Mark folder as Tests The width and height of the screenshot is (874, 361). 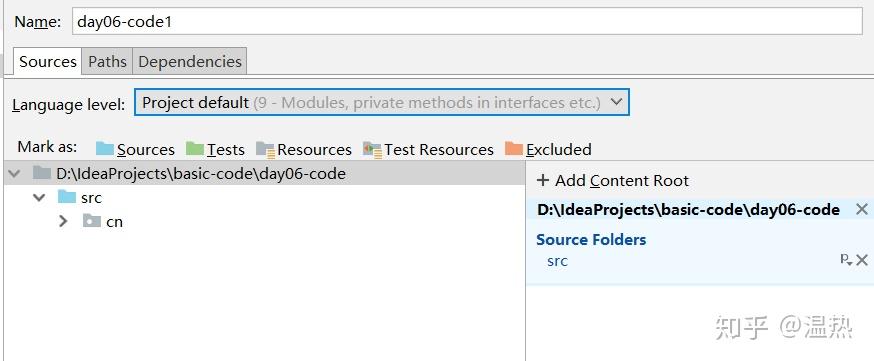(215, 149)
